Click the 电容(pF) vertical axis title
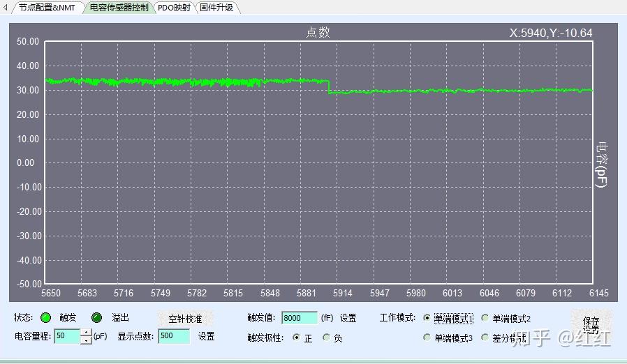Image resolution: width=627 pixels, height=364 pixels. [x=600, y=164]
